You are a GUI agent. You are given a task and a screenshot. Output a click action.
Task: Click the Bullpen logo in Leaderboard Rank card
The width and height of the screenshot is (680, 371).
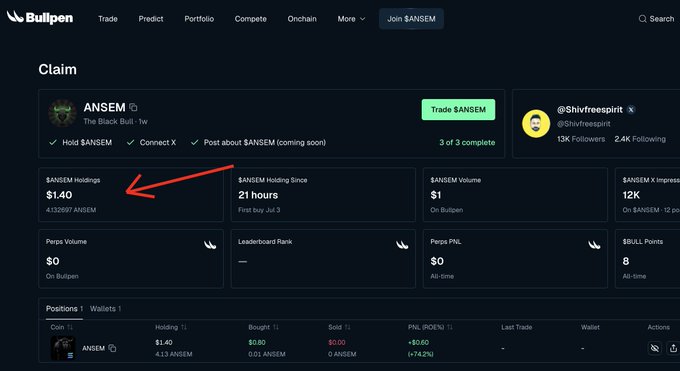click(x=402, y=245)
